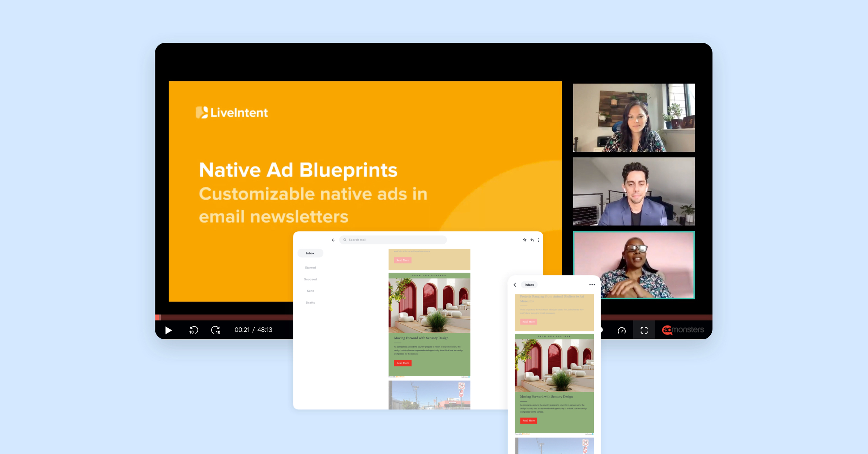Click 'Moving Forward with Sensory Design' in desktop ad

coord(421,338)
